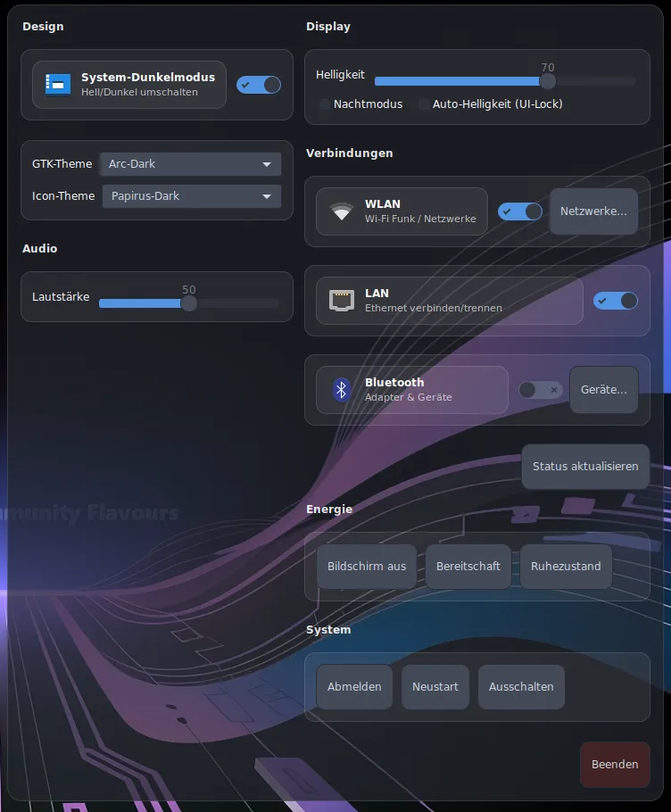Switch off the LAN connection toggle

click(x=616, y=301)
